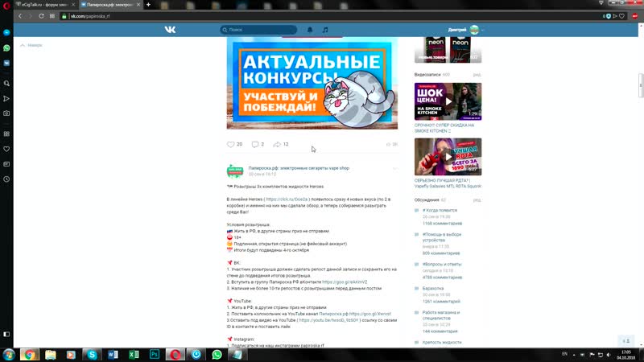Bookmark this page with heart icon

point(621,16)
